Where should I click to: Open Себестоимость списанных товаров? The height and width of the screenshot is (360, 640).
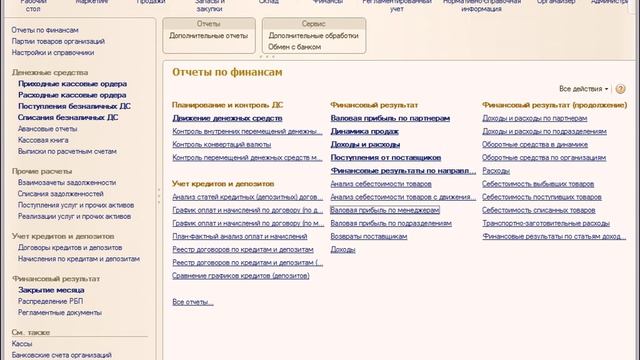click(x=538, y=210)
